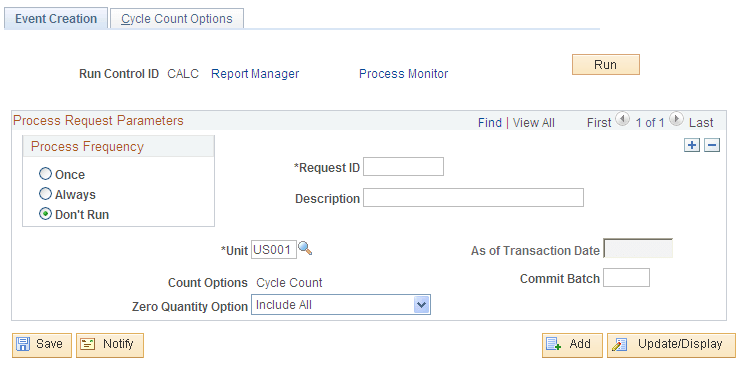Focus the Commit Batch input field
The image size is (753, 370).
[626, 278]
